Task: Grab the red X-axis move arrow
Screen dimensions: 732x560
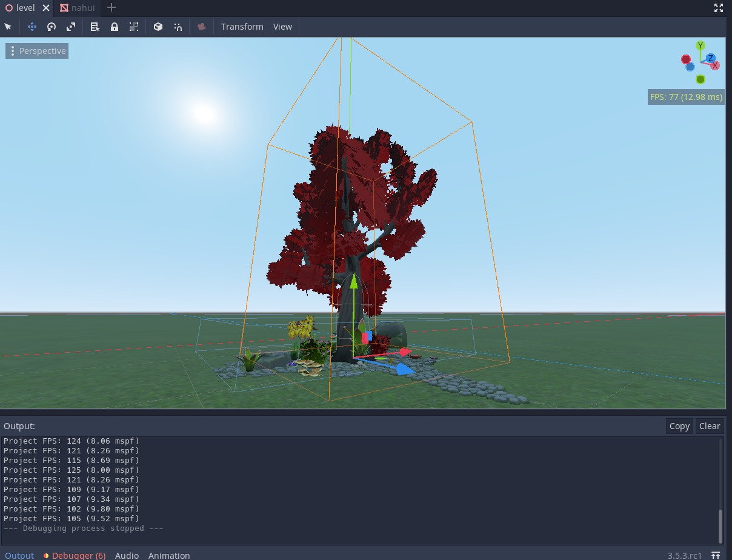Action: (x=405, y=352)
